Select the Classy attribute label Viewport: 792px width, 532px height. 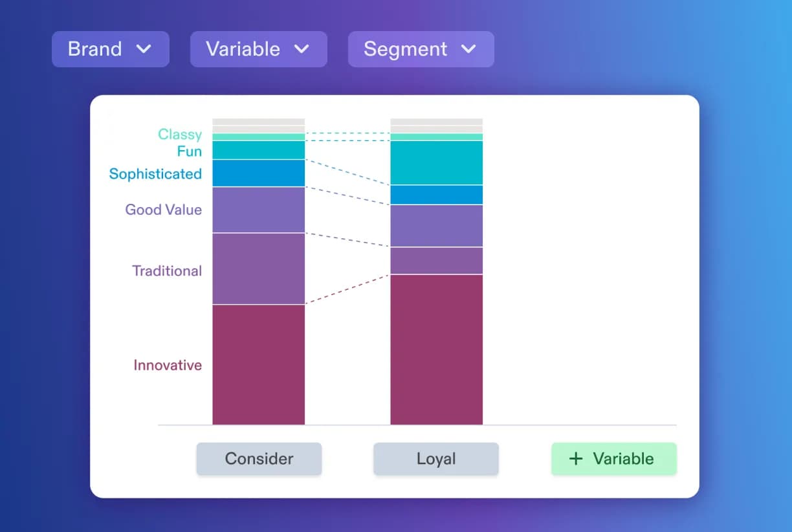[x=180, y=135]
